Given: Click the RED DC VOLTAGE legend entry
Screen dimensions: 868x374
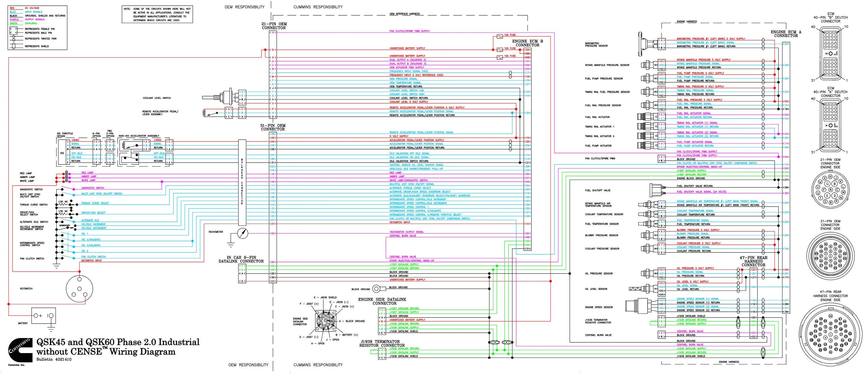Looking at the screenshot, I should click(x=24, y=8).
